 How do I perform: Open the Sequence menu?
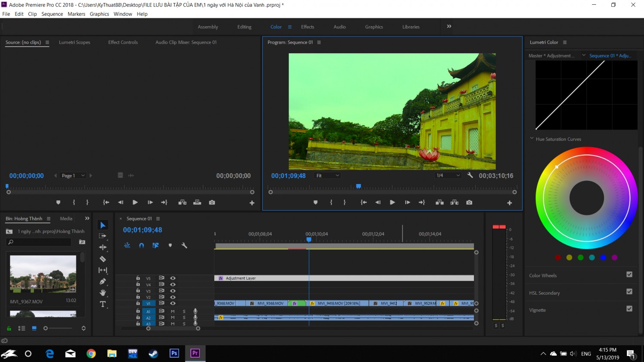tap(52, 14)
